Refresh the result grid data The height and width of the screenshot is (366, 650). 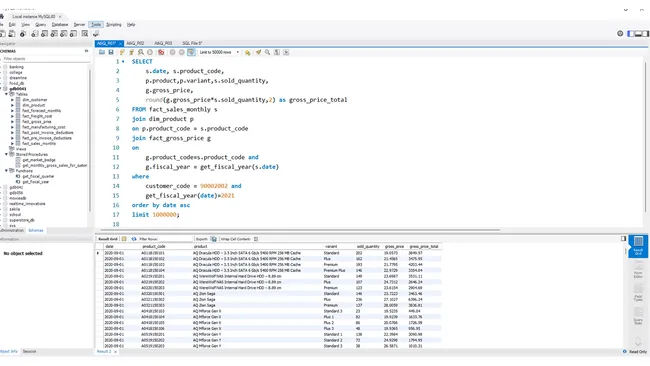point(134,239)
